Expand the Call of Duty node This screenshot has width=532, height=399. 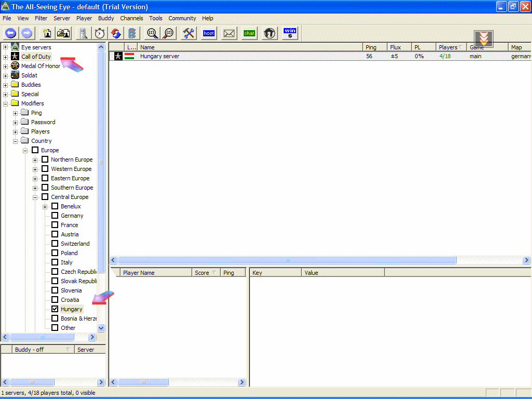tap(5, 57)
